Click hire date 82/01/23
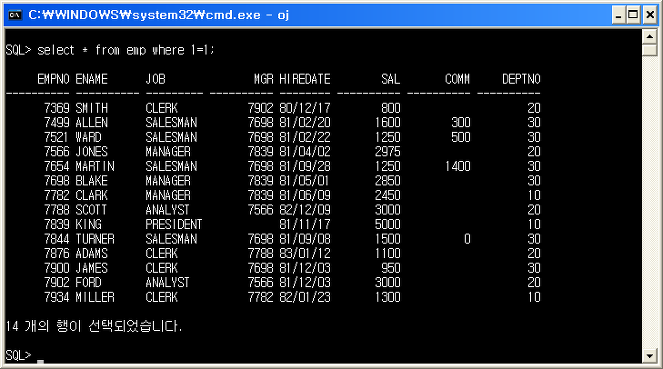 305,298
